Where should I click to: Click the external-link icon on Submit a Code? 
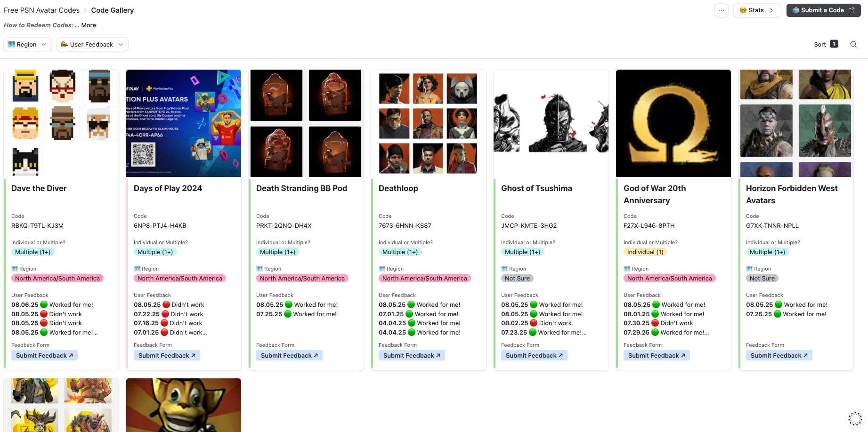(x=852, y=10)
